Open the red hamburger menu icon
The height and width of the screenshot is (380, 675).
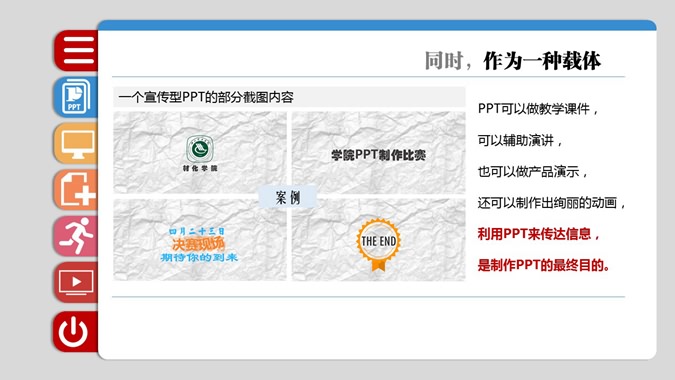(x=77, y=50)
